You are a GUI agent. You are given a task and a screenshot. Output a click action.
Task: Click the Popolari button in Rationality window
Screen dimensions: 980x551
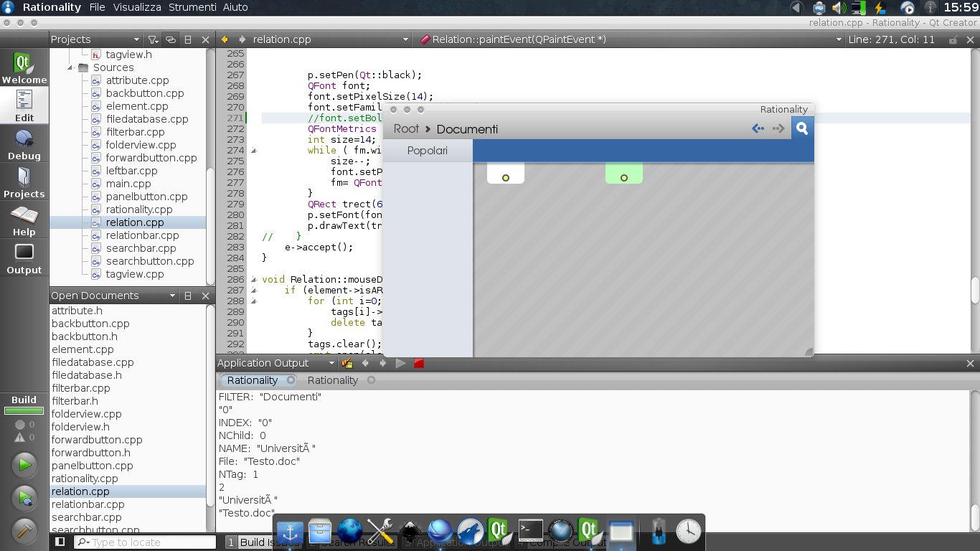point(428,151)
